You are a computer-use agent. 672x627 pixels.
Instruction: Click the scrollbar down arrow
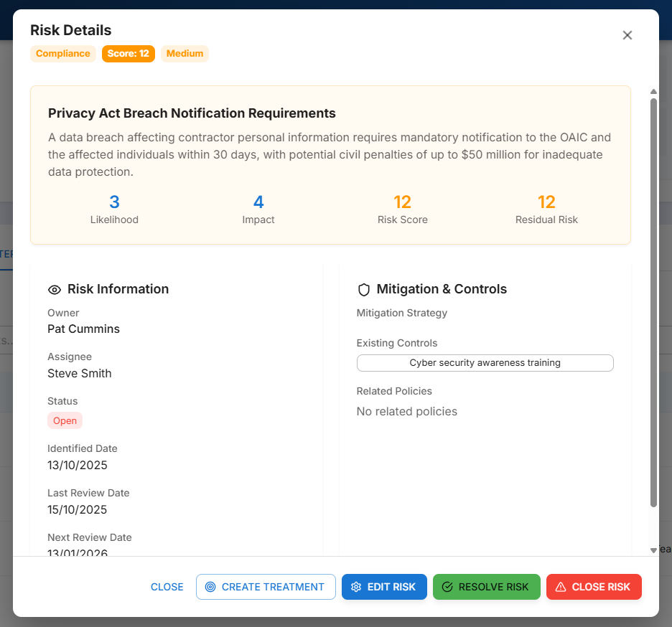pos(653,550)
